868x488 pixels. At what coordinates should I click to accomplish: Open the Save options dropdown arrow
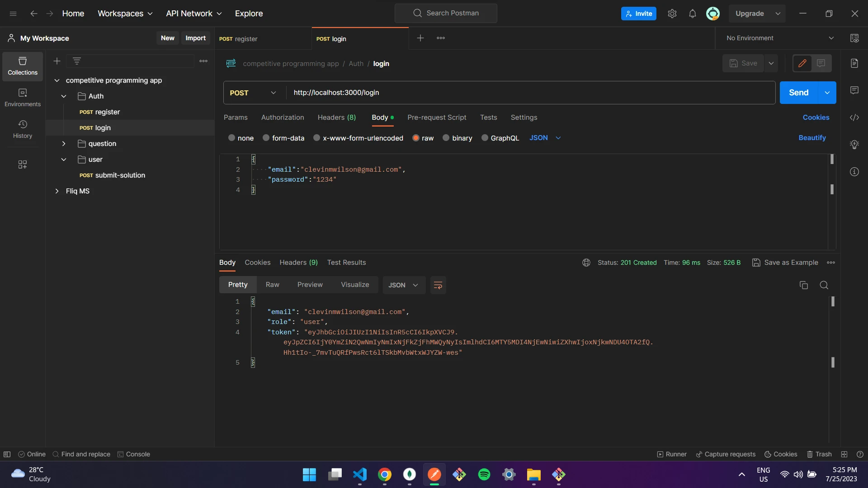[x=771, y=63]
